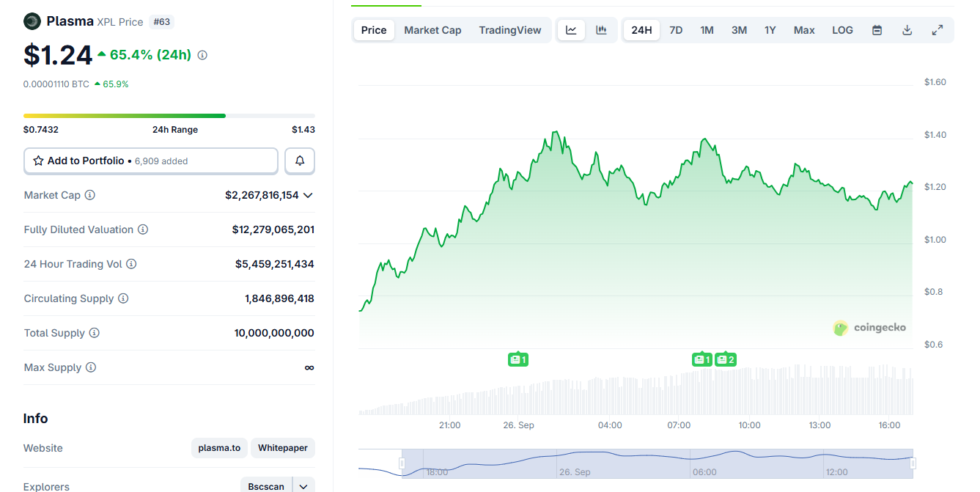
Task: Open the date range calendar icon
Action: tap(877, 29)
